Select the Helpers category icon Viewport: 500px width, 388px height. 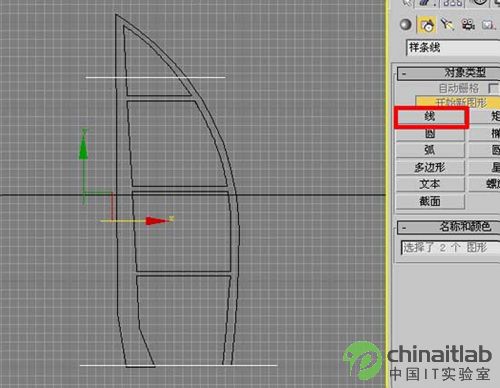pos(488,25)
